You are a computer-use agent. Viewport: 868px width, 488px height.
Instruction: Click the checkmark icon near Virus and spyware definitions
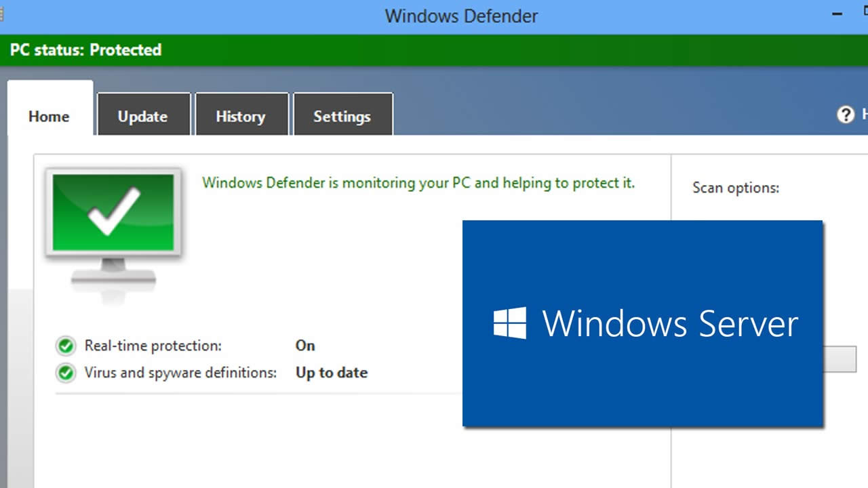tap(65, 372)
